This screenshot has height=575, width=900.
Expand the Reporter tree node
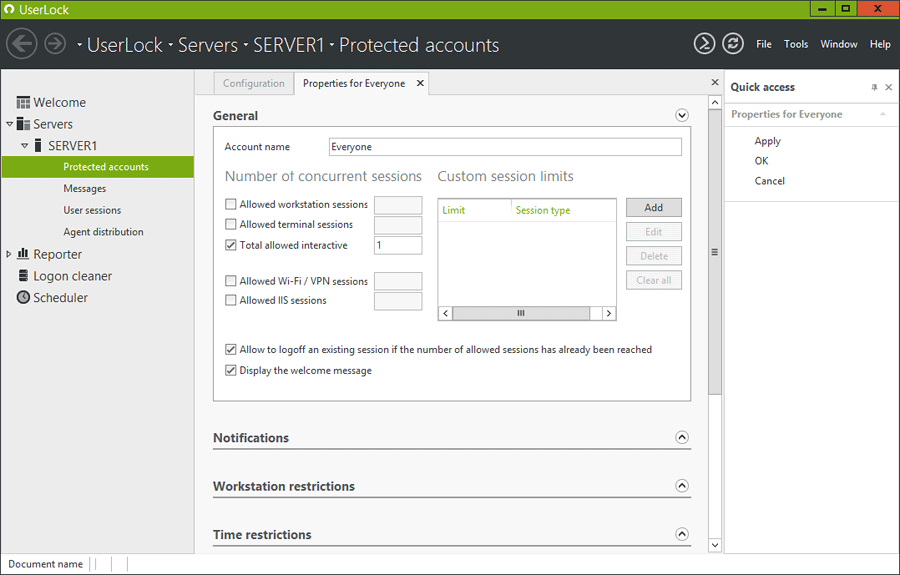click(9, 255)
